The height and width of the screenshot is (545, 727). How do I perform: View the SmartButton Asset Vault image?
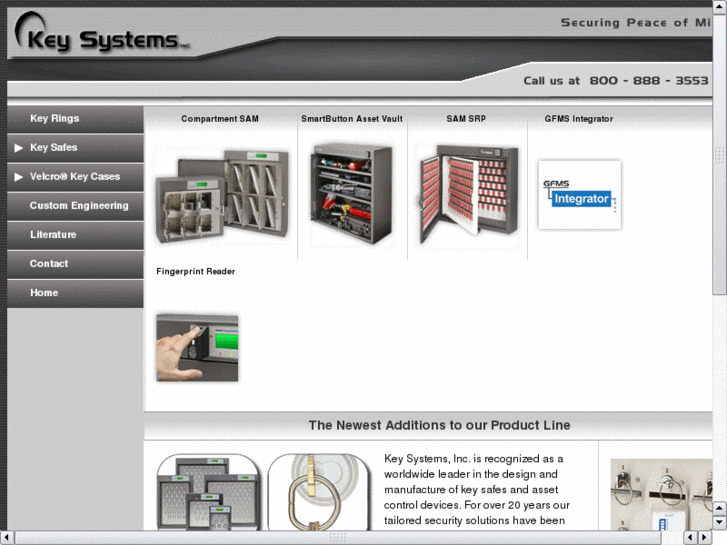coord(351,194)
